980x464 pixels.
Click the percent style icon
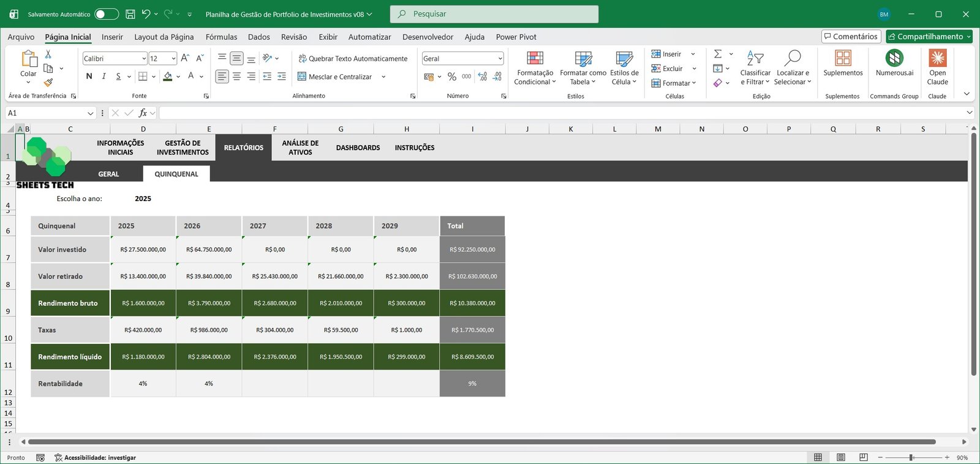coord(452,77)
